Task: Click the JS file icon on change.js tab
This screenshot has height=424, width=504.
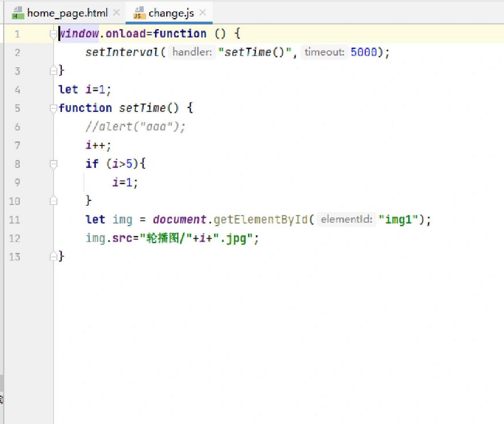Action: [x=139, y=13]
